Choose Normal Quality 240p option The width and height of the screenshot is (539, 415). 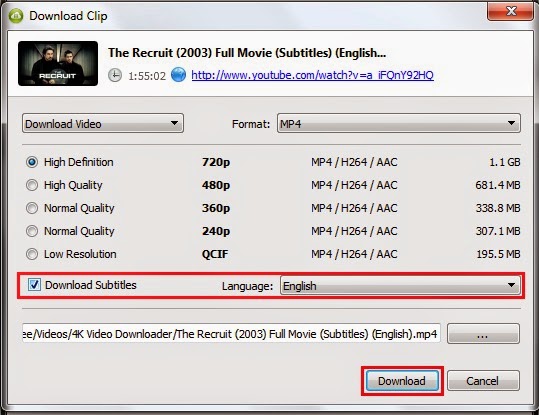(x=32, y=231)
